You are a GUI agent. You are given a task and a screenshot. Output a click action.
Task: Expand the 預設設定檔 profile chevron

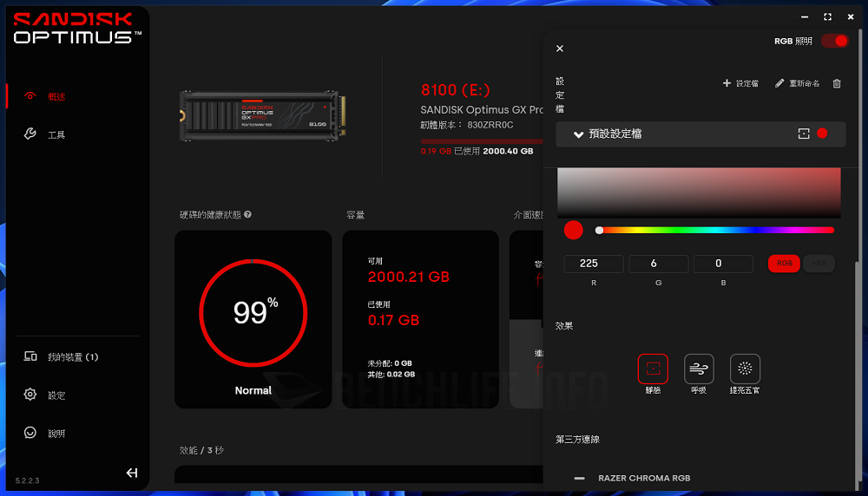[x=578, y=134]
